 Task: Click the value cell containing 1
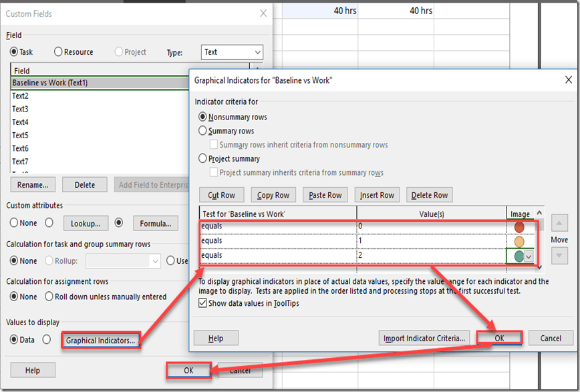[x=431, y=241]
